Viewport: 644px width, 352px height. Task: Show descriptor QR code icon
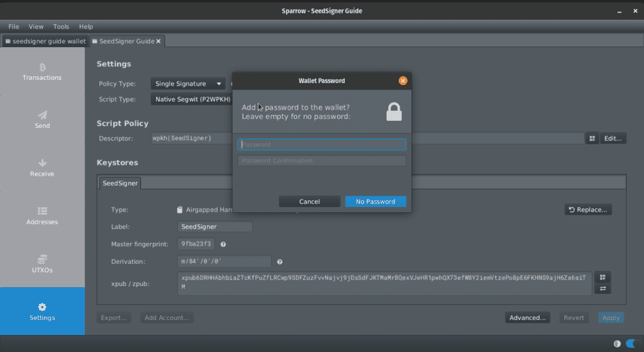[x=592, y=139]
